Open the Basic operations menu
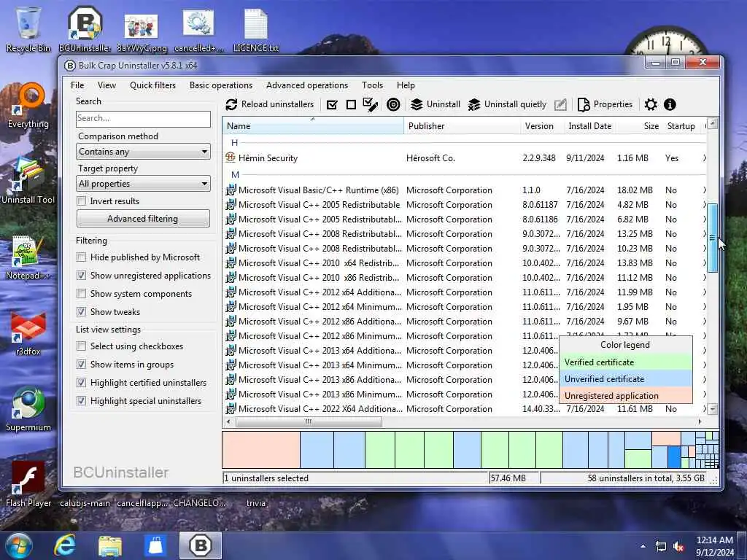The width and height of the screenshot is (747, 560). pyautogui.click(x=221, y=85)
